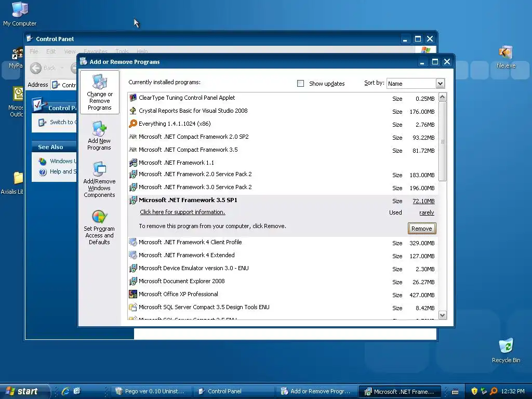Screen dimensions: 532x399
Task: Select Crystal Reports Basic for Visual Studio 2008
Action: (x=283, y=111)
